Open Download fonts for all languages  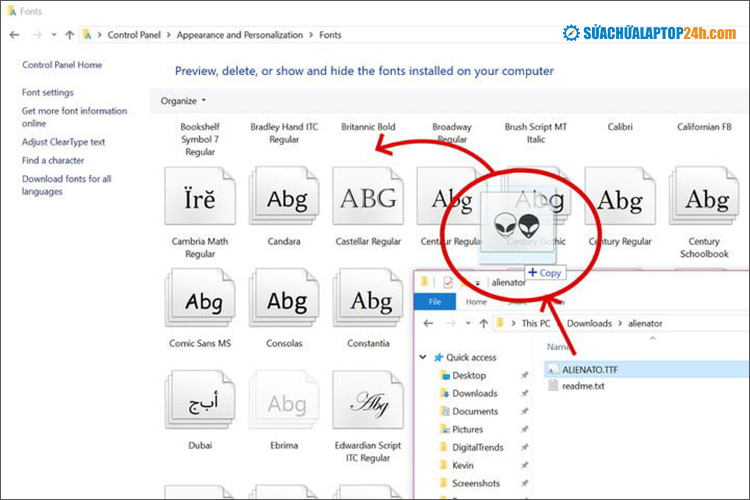point(66,185)
